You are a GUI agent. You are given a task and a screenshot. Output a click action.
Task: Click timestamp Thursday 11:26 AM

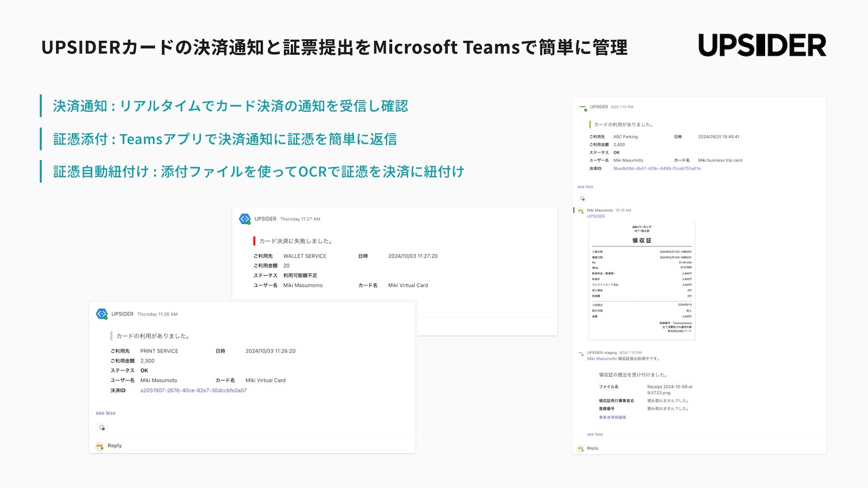(x=157, y=315)
